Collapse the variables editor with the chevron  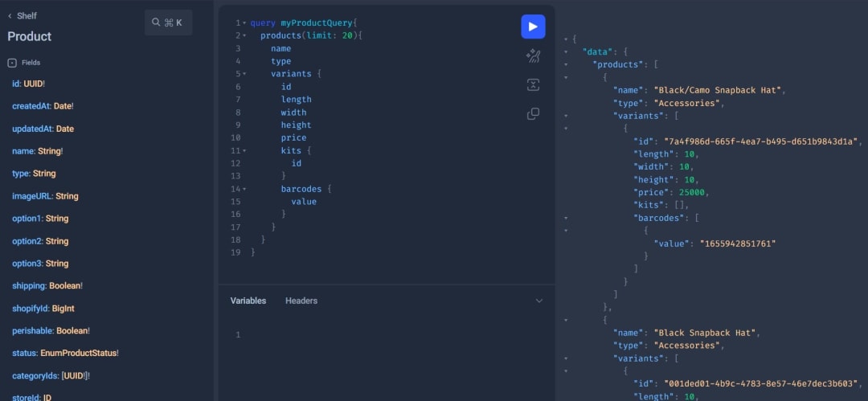538,301
